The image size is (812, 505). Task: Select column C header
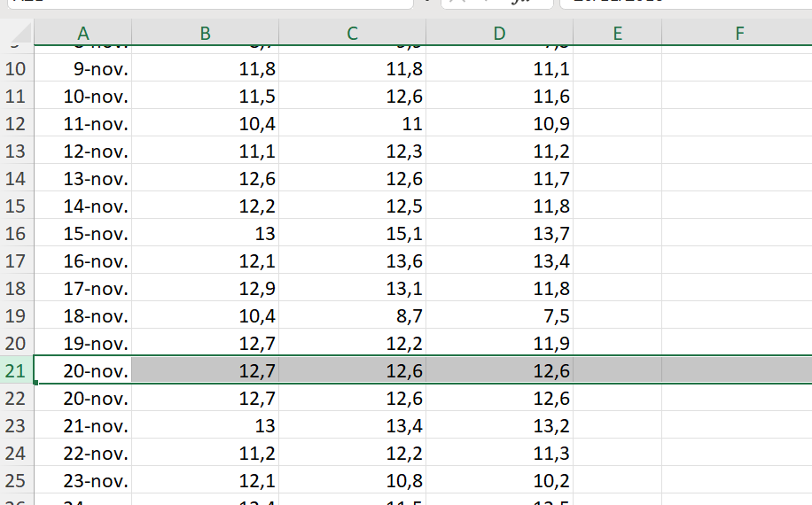[352, 34]
